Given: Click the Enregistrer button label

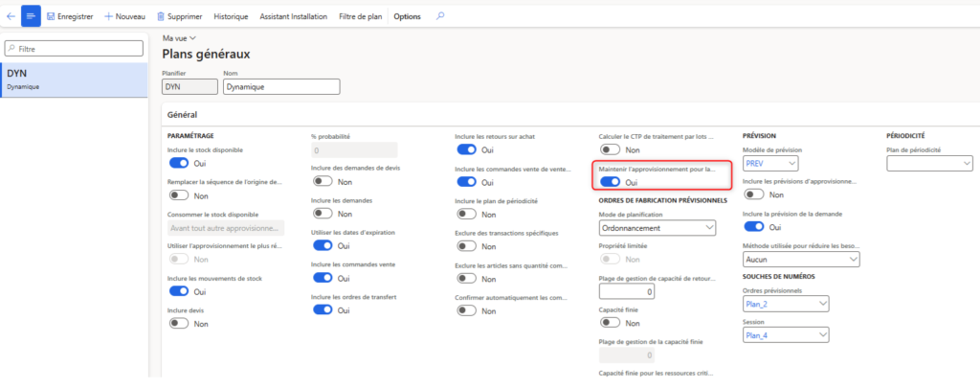Looking at the screenshot, I should tap(75, 16).
